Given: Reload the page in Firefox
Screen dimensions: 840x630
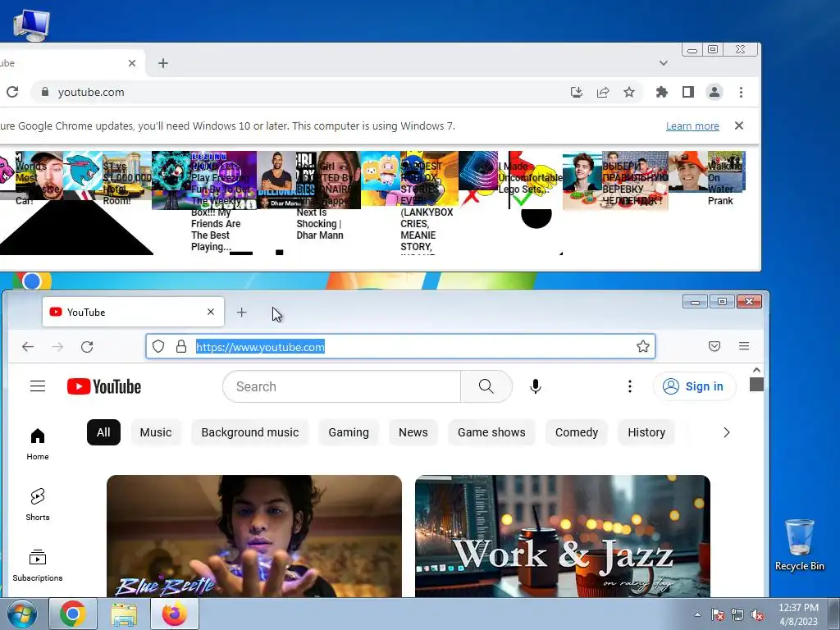Looking at the screenshot, I should pos(87,347).
